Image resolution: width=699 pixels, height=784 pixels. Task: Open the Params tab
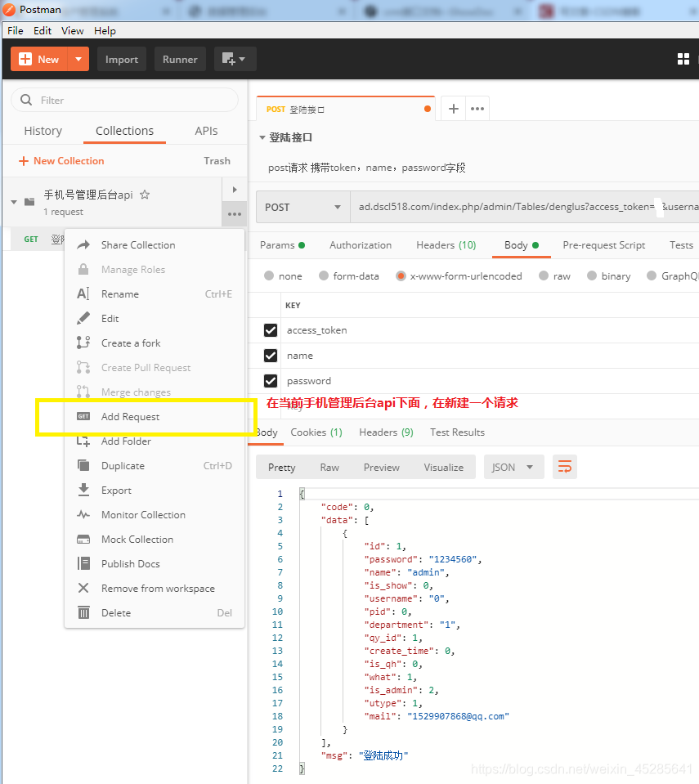[x=282, y=245]
